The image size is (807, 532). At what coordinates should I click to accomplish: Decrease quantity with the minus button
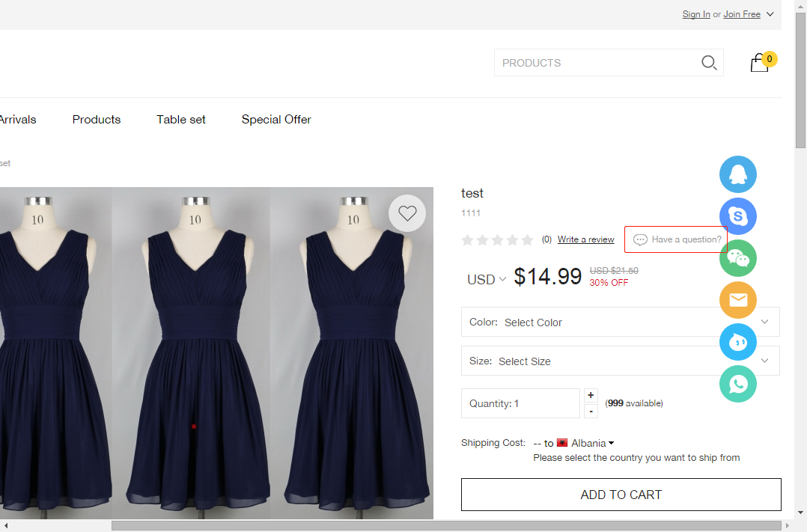(591, 411)
